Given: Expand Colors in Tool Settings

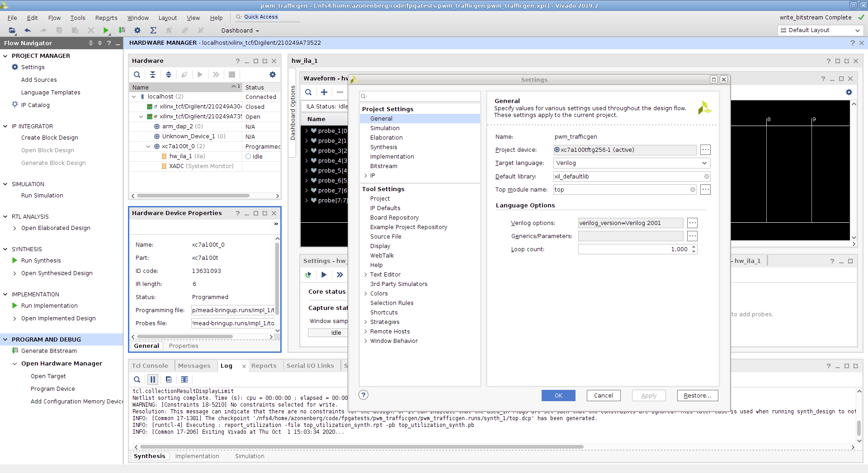Looking at the screenshot, I should tap(366, 294).
